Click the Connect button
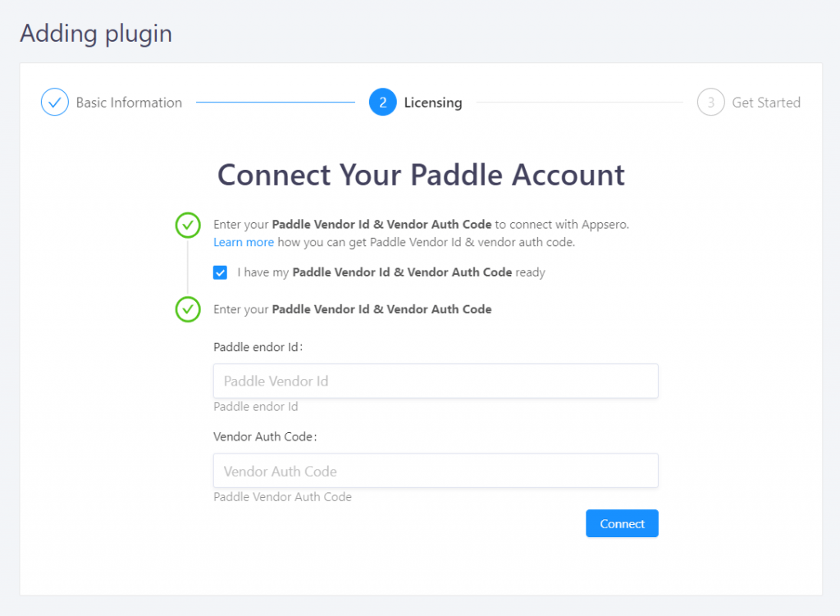The height and width of the screenshot is (616, 840). coord(622,523)
